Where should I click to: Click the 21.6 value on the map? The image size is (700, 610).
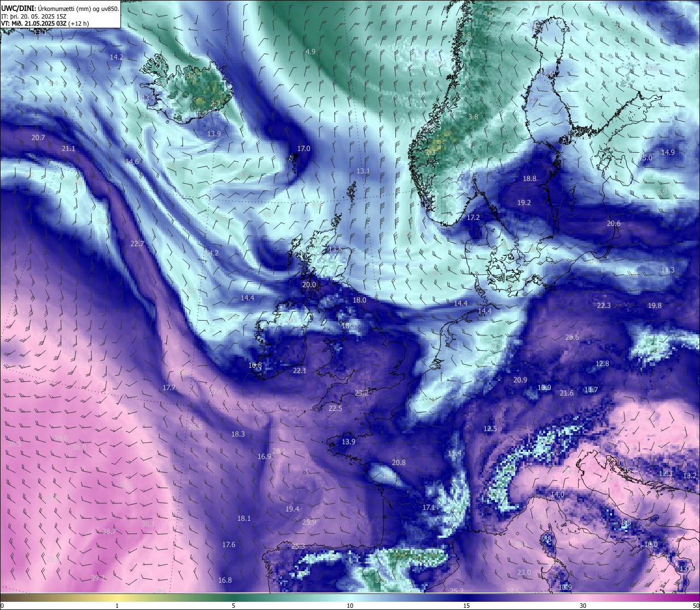click(x=567, y=393)
